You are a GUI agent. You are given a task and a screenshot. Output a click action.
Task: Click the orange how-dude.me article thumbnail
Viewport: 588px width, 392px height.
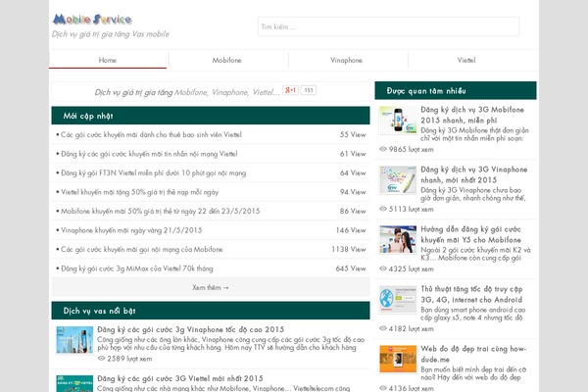398,359
